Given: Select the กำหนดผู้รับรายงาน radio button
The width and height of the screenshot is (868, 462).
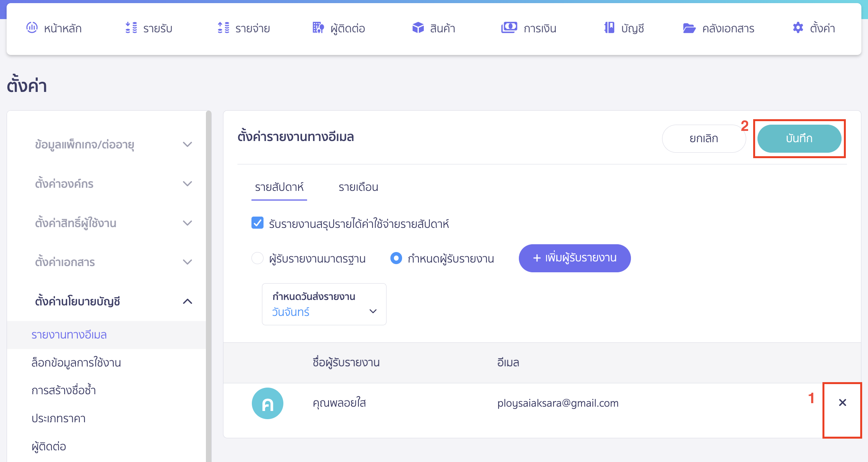Looking at the screenshot, I should pyautogui.click(x=396, y=258).
